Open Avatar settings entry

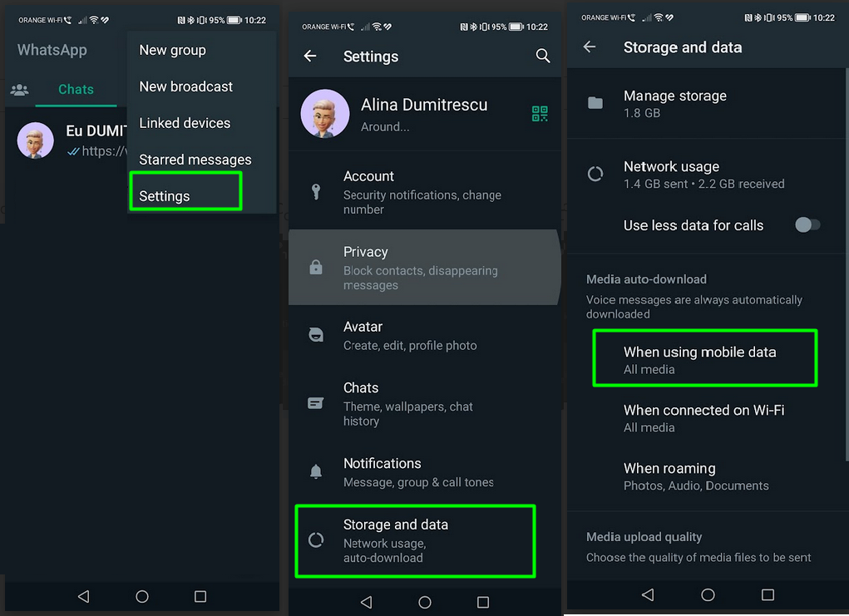424,336
